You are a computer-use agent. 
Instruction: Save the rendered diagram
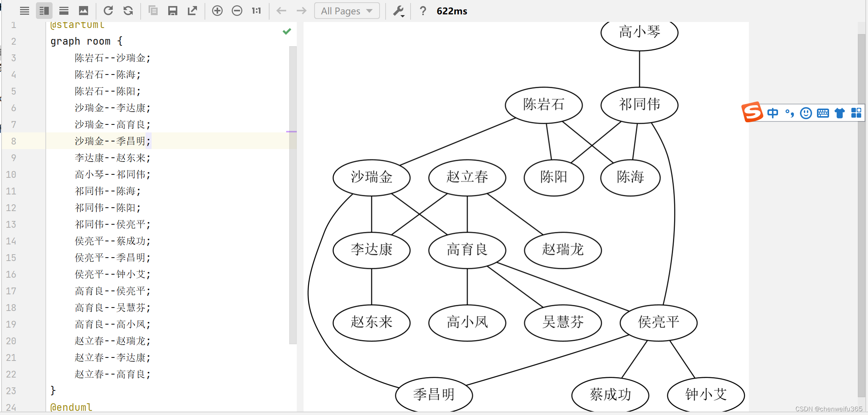click(173, 11)
